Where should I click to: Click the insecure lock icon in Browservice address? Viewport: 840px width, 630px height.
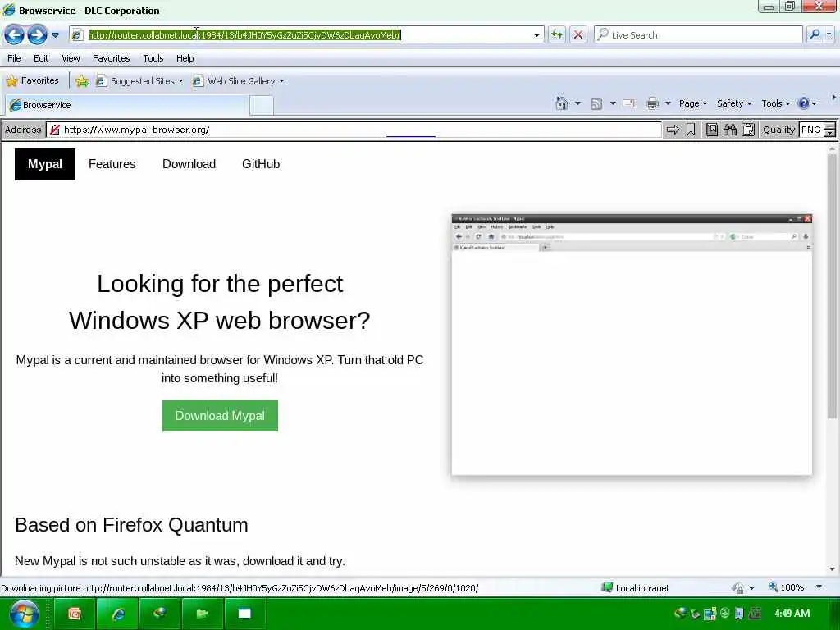(55, 130)
